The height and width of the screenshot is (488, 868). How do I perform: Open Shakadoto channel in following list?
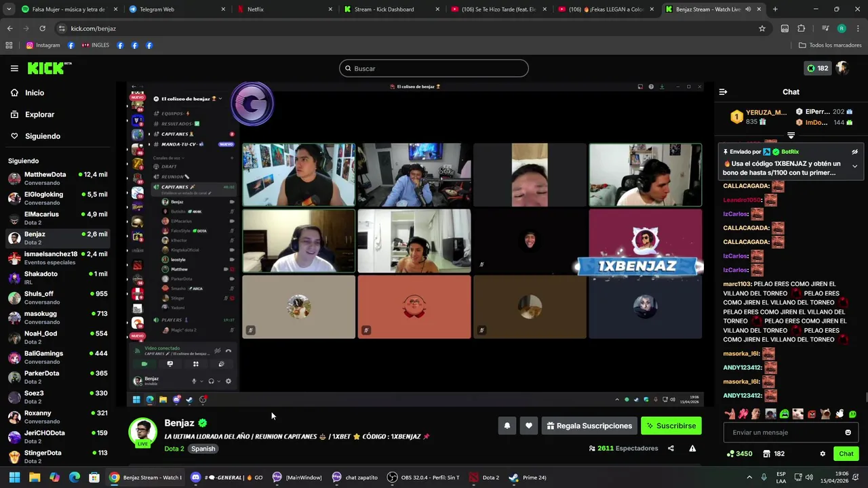click(x=57, y=278)
